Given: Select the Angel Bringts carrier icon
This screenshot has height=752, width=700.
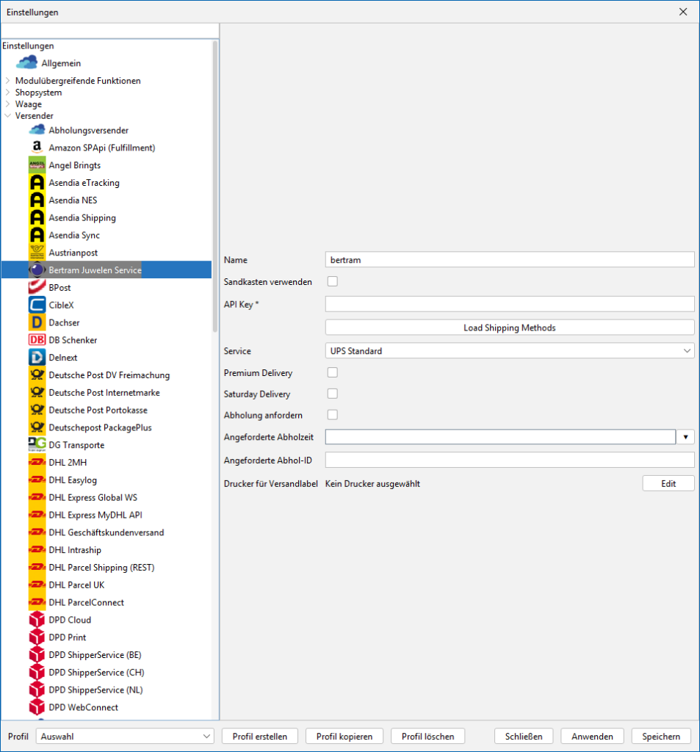Looking at the screenshot, I should point(37,165).
